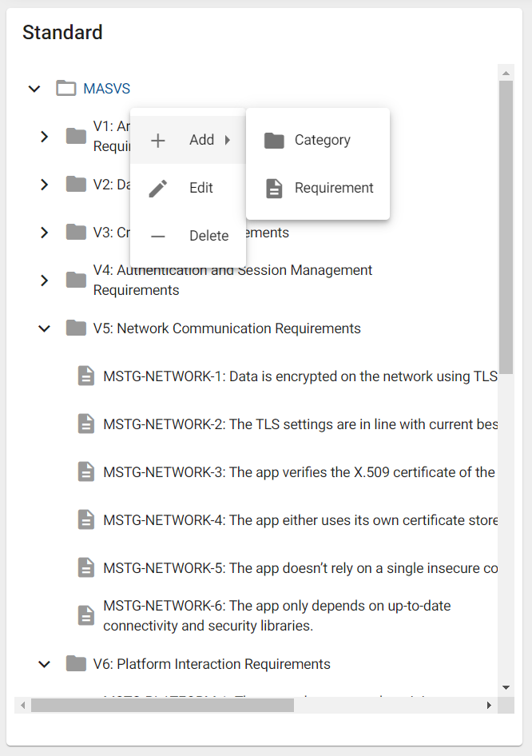Select MSTG-NETWORK-2 TLS settings requirement

(300, 424)
